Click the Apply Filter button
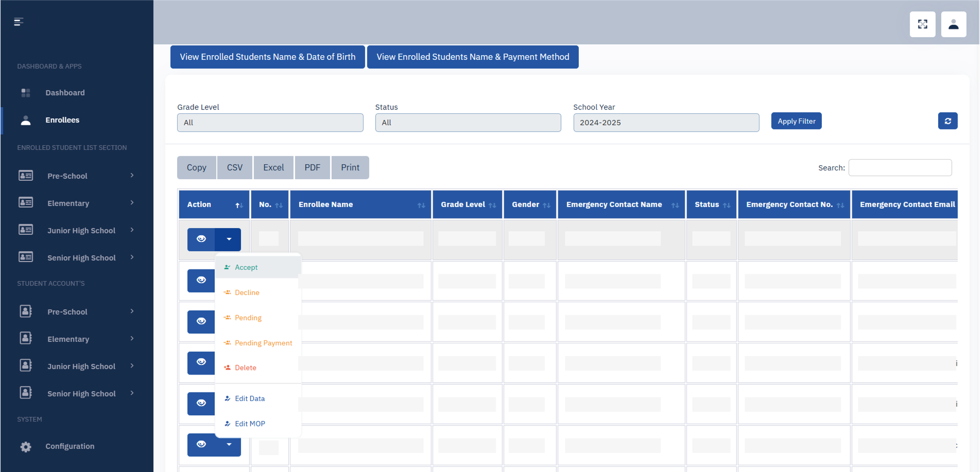The height and width of the screenshot is (472, 980). click(x=796, y=121)
